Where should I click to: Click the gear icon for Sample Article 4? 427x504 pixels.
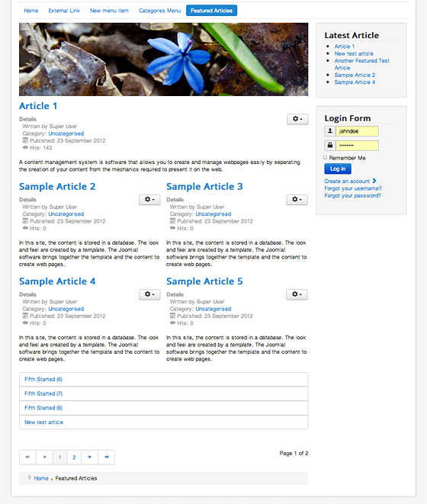coord(149,294)
